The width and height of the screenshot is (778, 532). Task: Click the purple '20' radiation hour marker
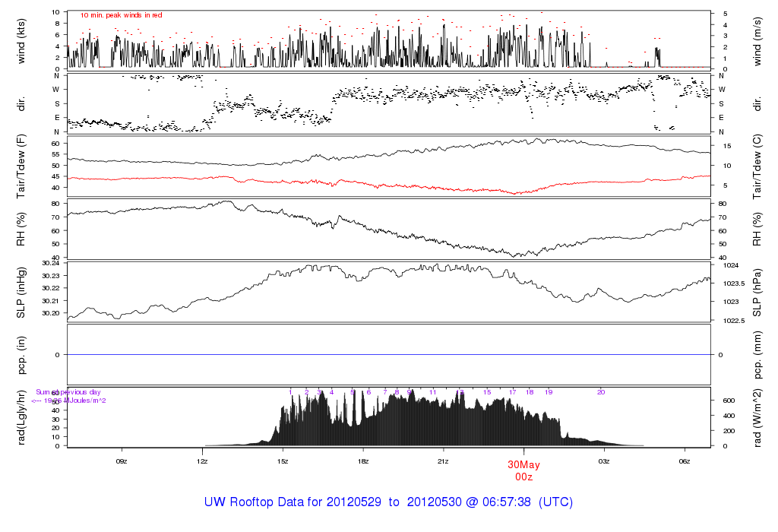(x=601, y=392)
